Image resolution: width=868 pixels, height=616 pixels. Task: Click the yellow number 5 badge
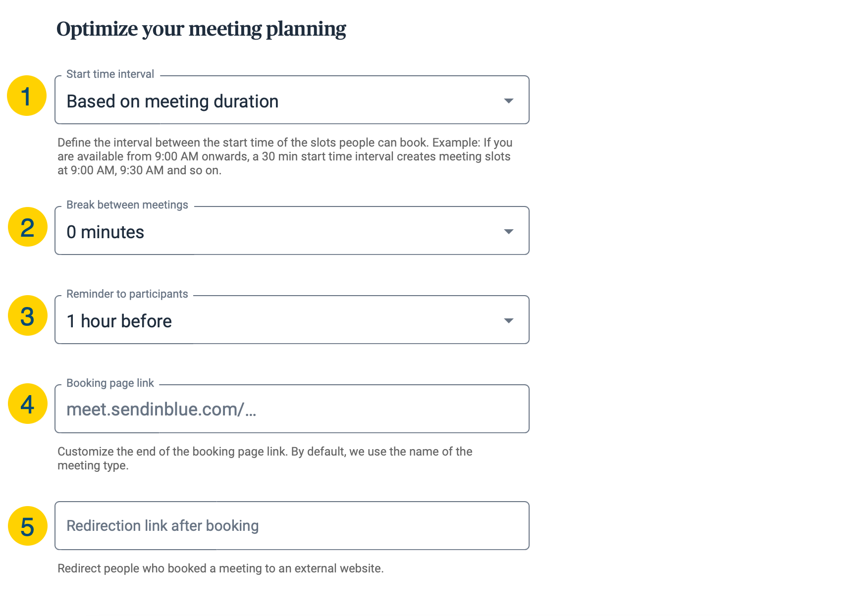click(x=28, y=526)
